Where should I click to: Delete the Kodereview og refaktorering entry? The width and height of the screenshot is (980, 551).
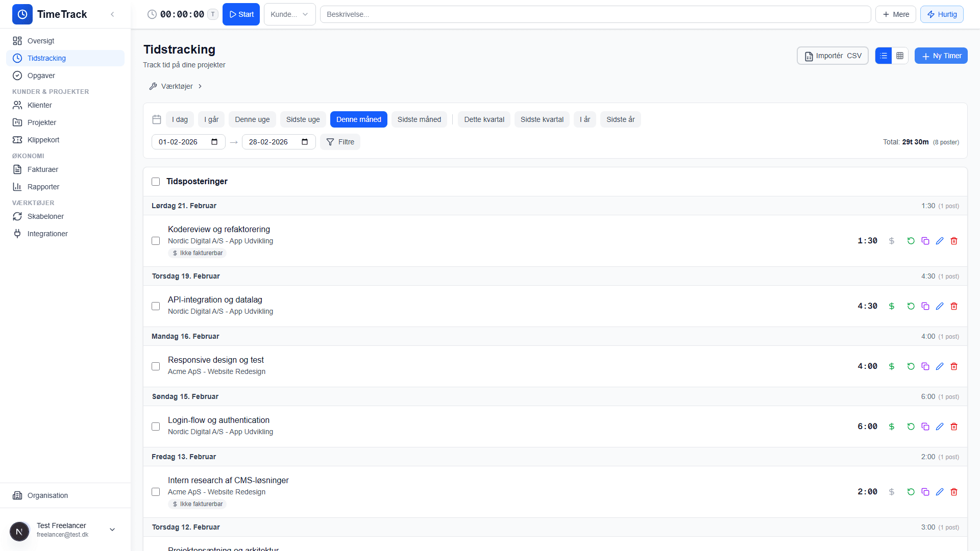(x=954, y=241)
